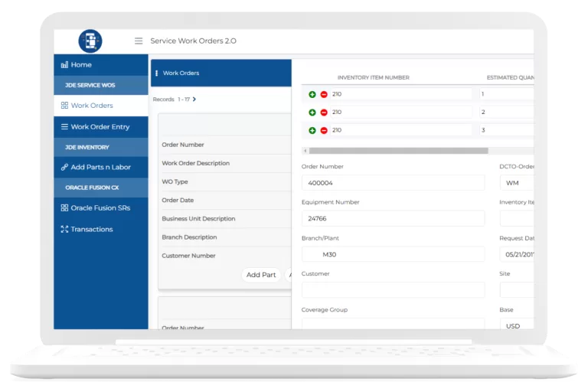The height and width of the screenshot is (382, 588).
Task: Click green add icon in quantity 2 row
Action: click(x=312, y=113)
